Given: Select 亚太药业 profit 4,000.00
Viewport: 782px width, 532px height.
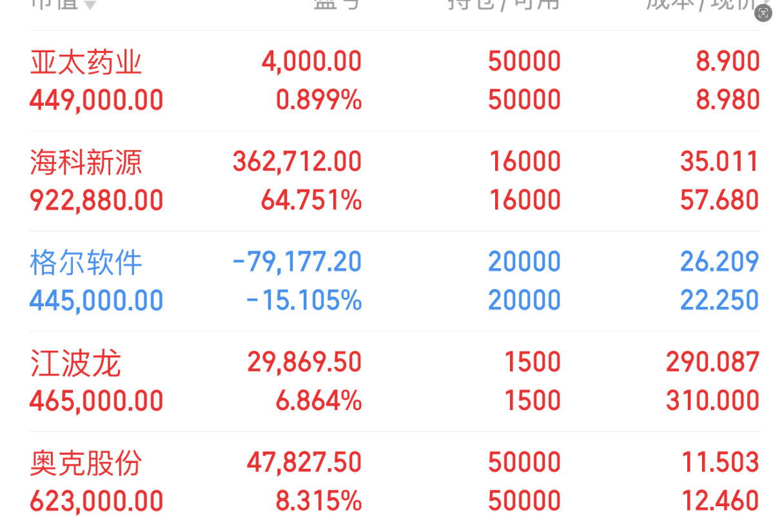Looking at the screenshot, I should (311, 62).
